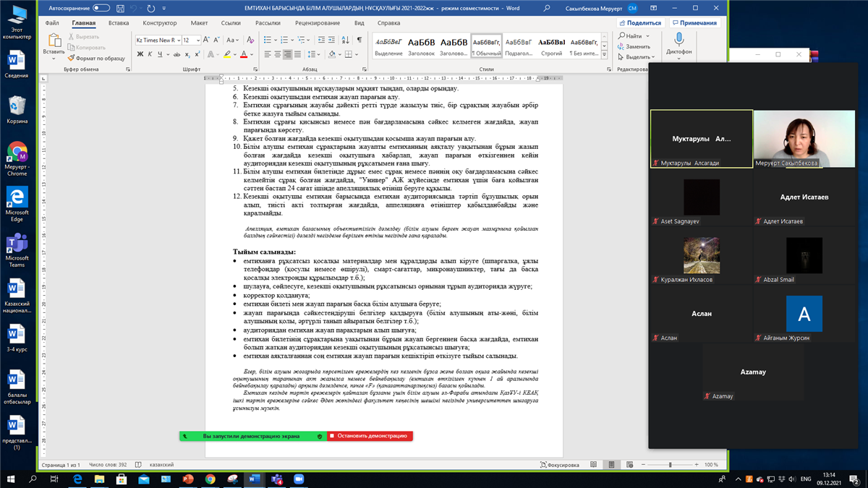Open the font name dropdown
This screenshot has width=868, height=488.
pyautogui.click(x=177, y=40)
